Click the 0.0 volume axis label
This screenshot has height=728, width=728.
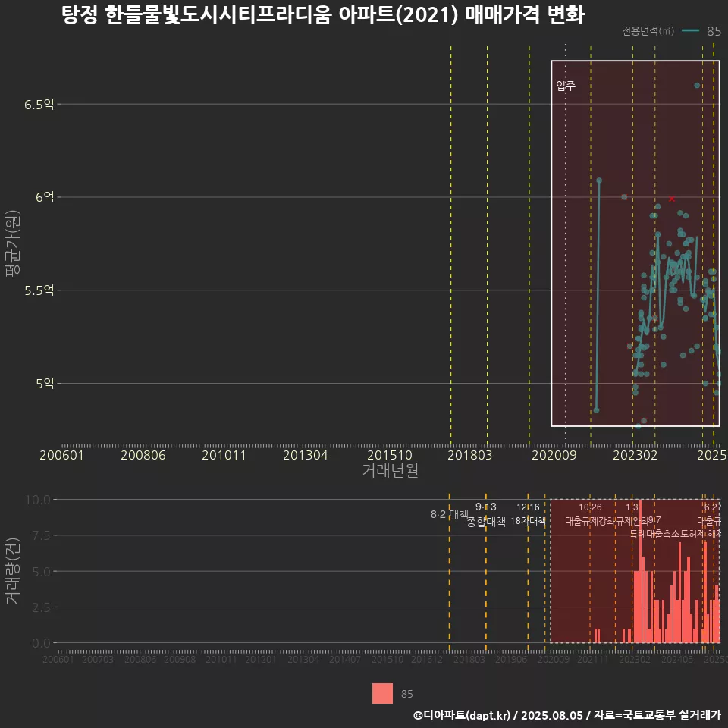click(41, 644)
